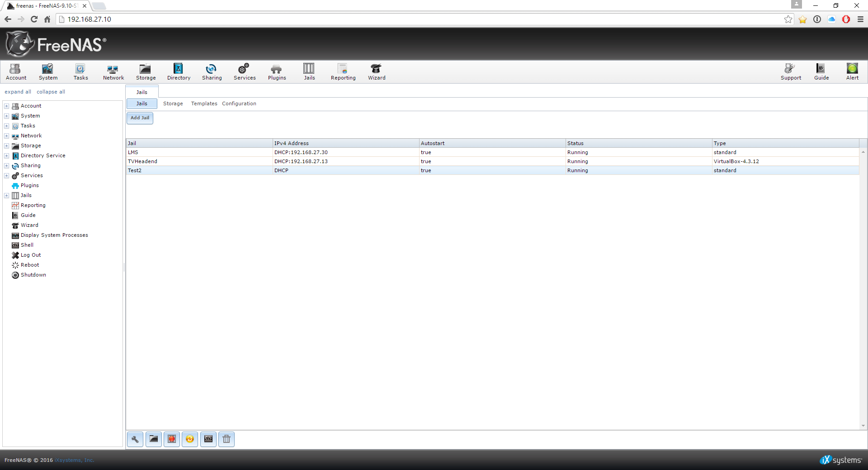The width and height of the screenshot is (868, 470).
Task: Open Storage in the top toolbar
Action: 146,72
